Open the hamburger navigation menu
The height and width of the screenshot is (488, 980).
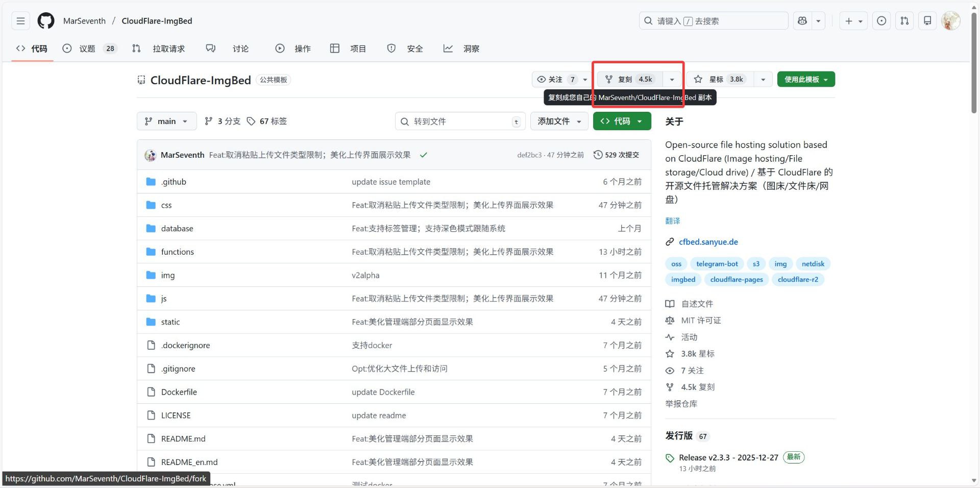[x=20, y=21]
